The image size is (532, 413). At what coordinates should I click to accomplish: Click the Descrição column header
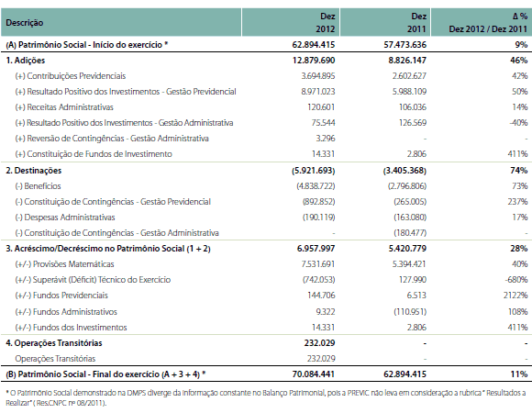pyautogui.click(x=25, y=23)
